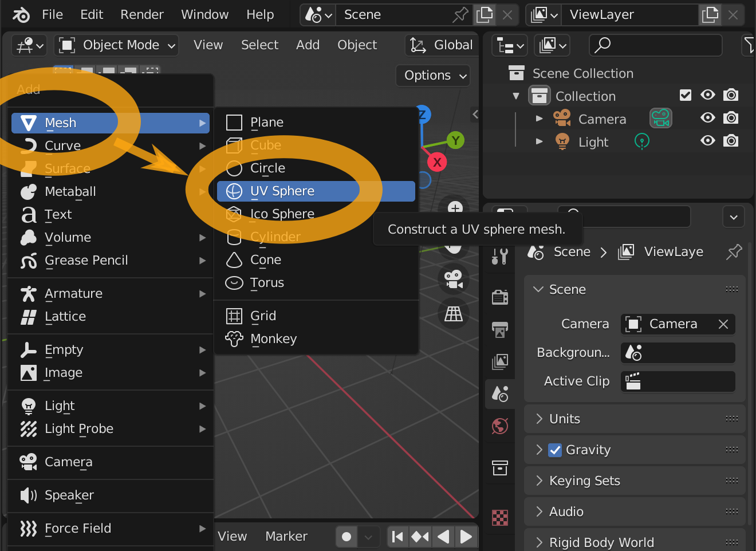756x551 pixels.
Task: Click the red X axis gizmo
Action: click(437, 163)
